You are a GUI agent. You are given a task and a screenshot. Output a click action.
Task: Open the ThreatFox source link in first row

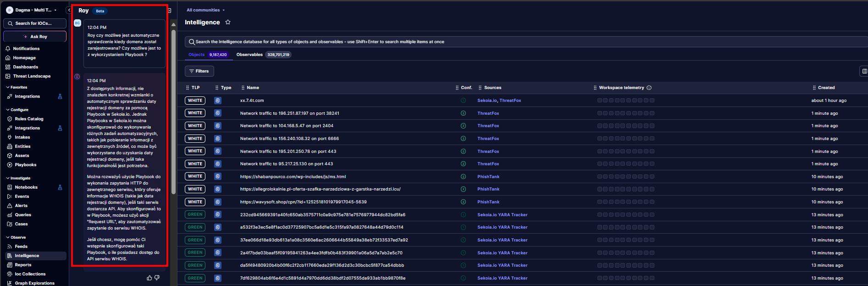[x=510, y=101]
